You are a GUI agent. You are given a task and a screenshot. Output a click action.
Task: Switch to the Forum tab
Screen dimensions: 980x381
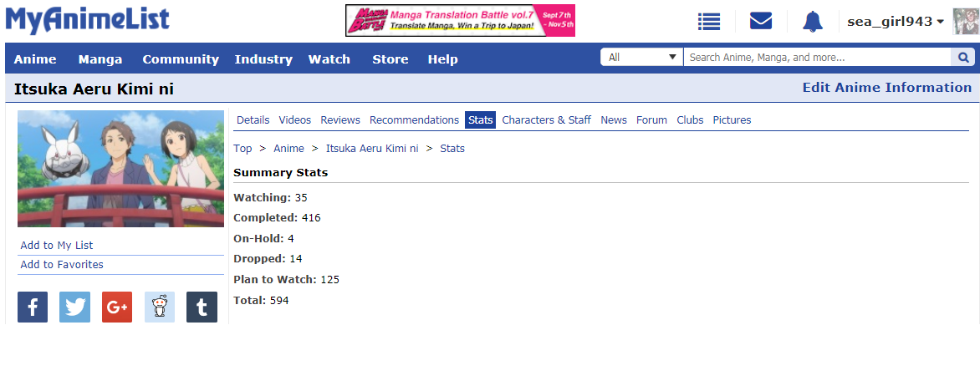click(652, 120)
